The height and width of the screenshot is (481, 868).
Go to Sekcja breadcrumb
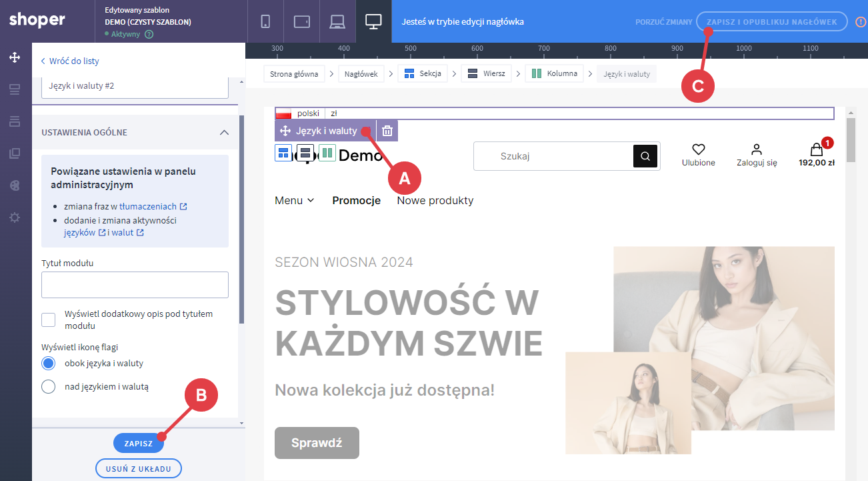(423, 74)
